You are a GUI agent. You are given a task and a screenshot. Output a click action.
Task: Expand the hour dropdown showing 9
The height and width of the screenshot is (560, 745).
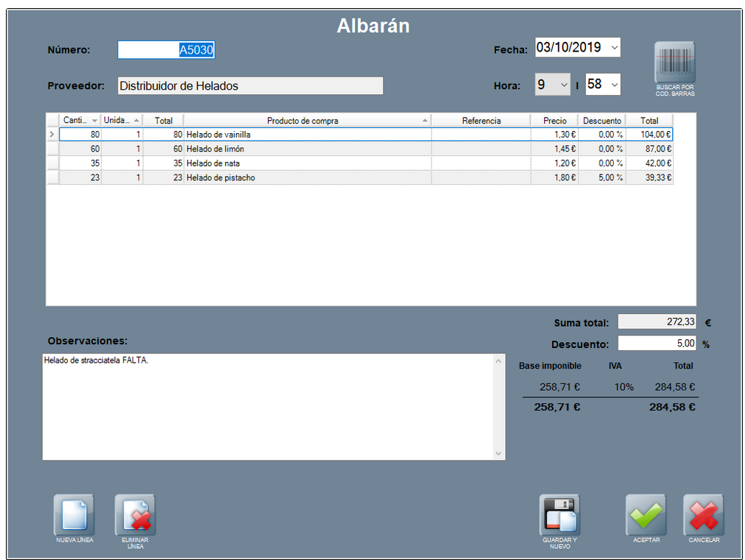coord(564,85)
